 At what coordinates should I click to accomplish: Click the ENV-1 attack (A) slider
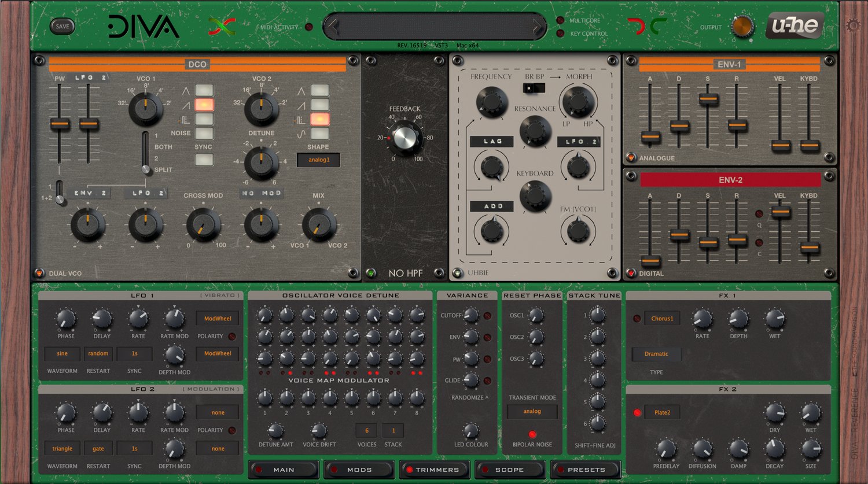(x=650, y=137)
